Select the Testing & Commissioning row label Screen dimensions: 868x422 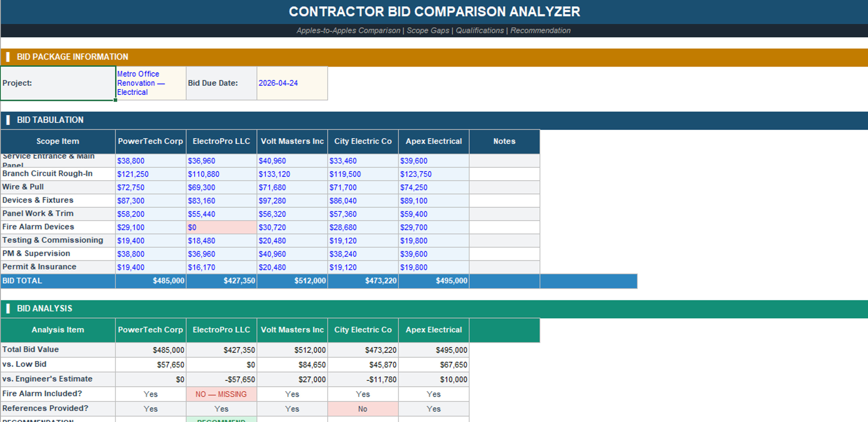click(58, 241)
